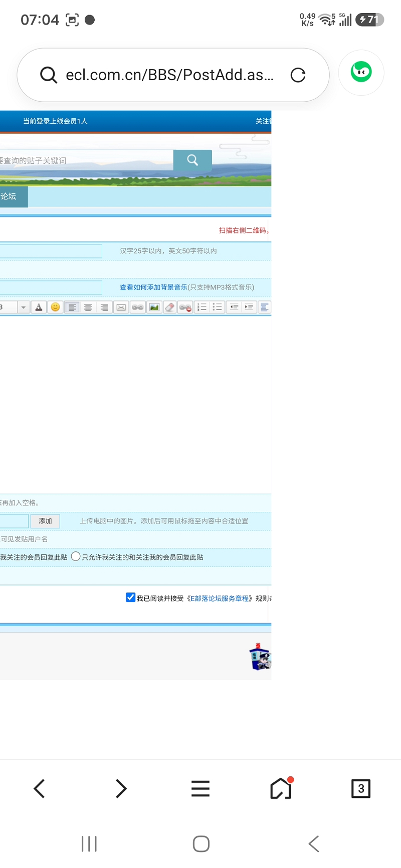The height and width of the screenshot is (868, 401).
Task: Click inside the post content editor area
Action: click(135, 405)
